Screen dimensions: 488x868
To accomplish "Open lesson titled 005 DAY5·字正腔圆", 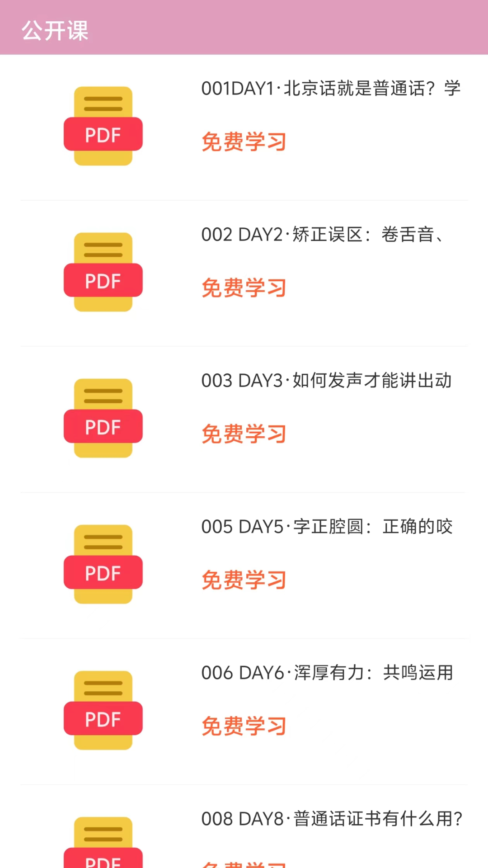I will (x=327, y=527).
